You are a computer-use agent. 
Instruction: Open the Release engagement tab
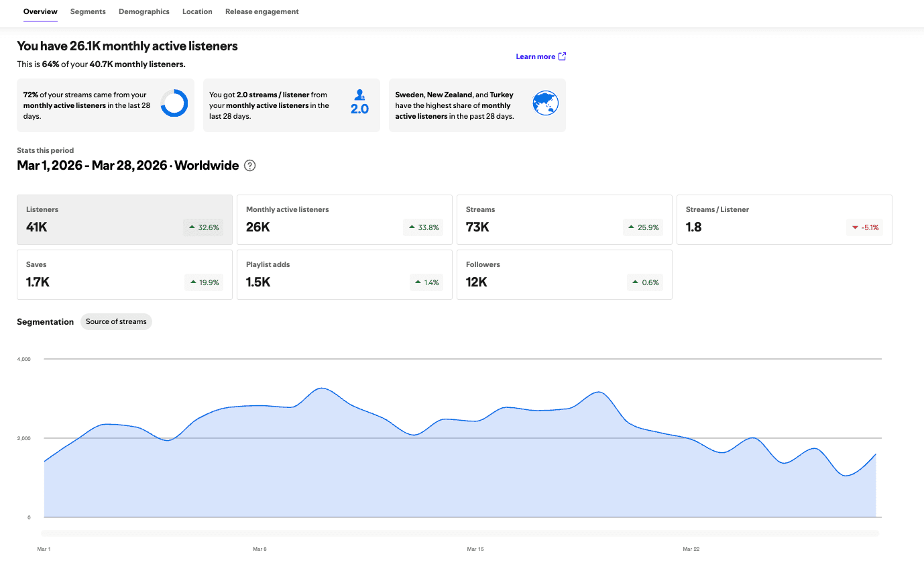[262, 11]
